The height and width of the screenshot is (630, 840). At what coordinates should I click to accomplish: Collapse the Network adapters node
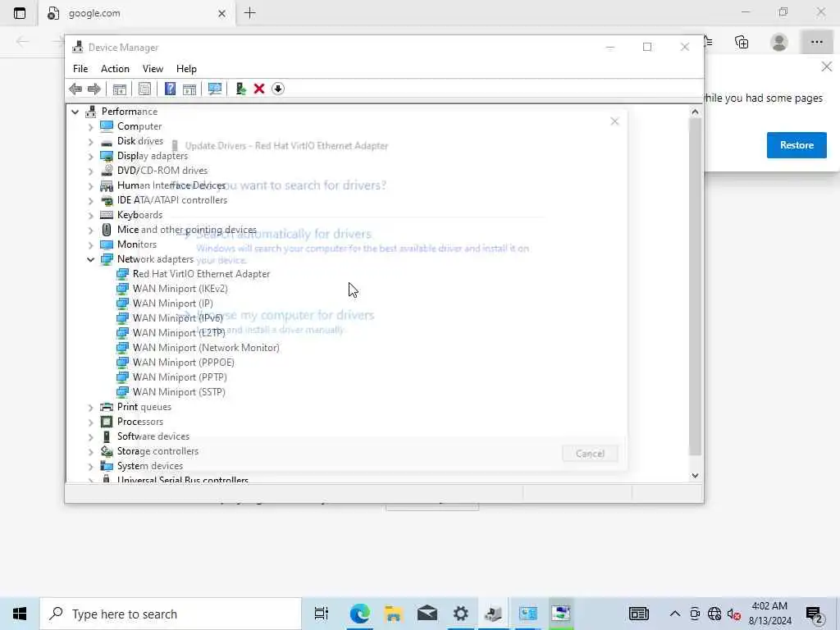point(90,260)
